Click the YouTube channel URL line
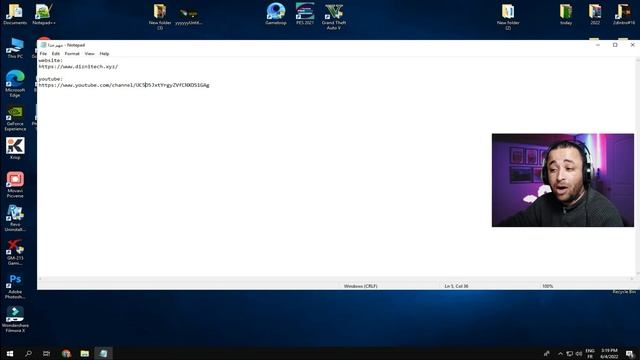Viewport: 640px width, 360px height. pos(124,85)
